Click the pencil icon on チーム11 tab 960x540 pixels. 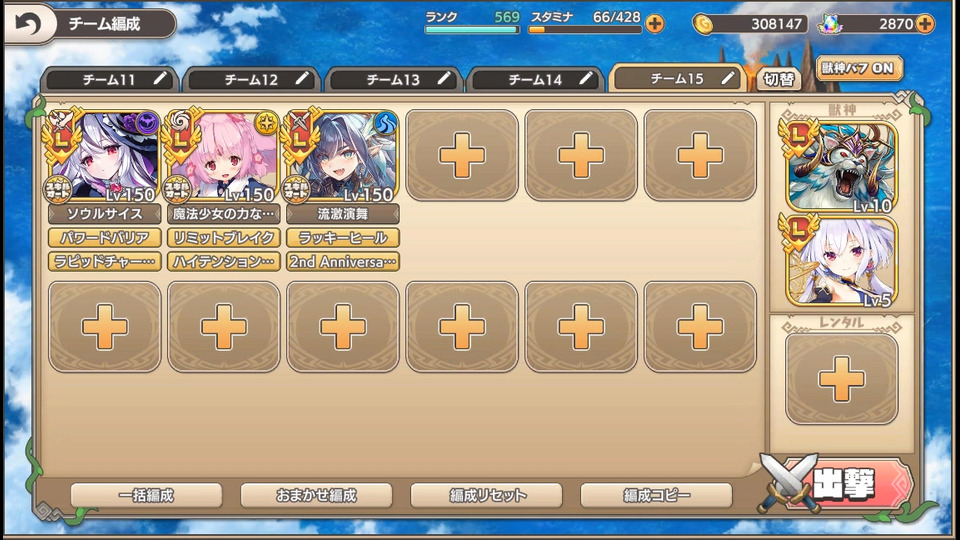(x=160, y=78)
